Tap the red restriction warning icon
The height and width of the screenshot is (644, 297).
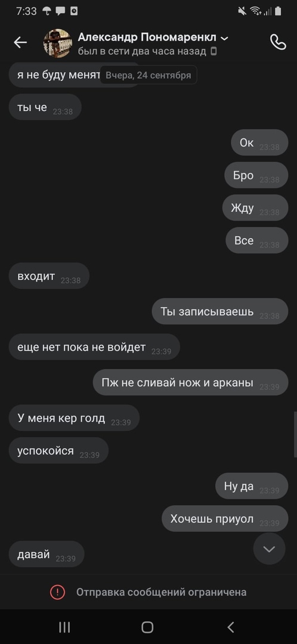point(57,592)
